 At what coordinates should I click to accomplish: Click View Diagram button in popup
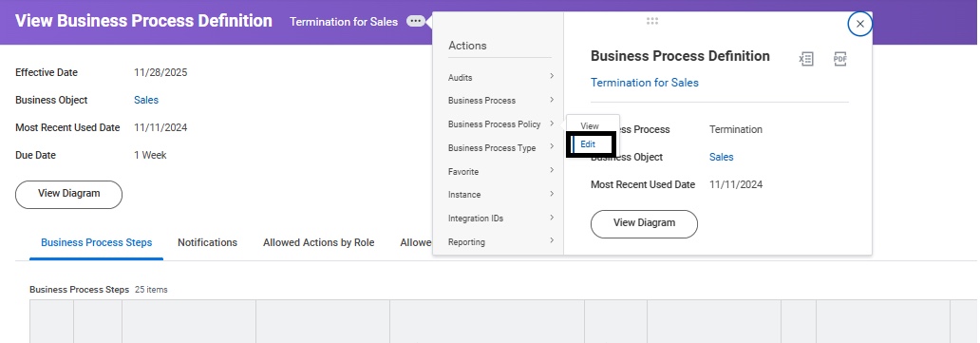click(x=644, y=223)
